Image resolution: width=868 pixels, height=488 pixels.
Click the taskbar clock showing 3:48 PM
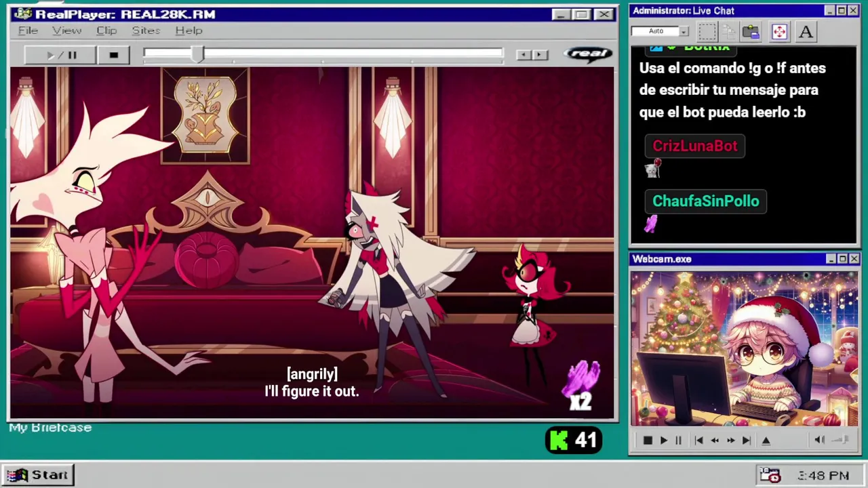823,476
